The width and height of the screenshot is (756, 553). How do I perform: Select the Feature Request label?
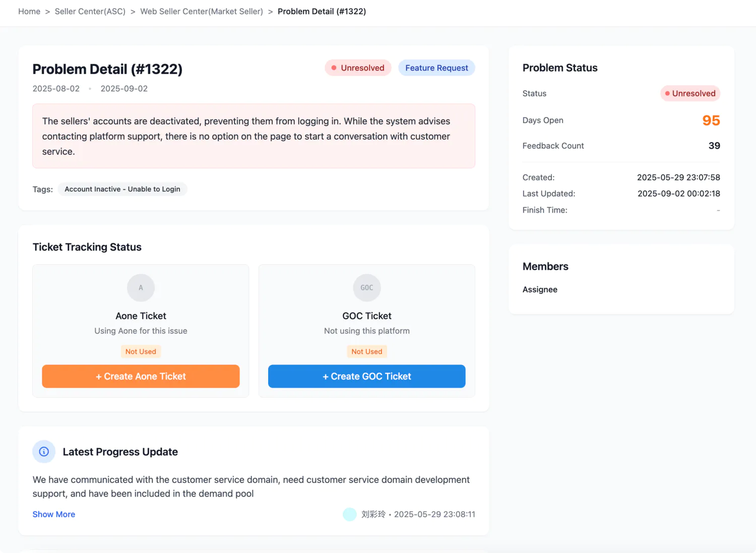pos(436,68)
